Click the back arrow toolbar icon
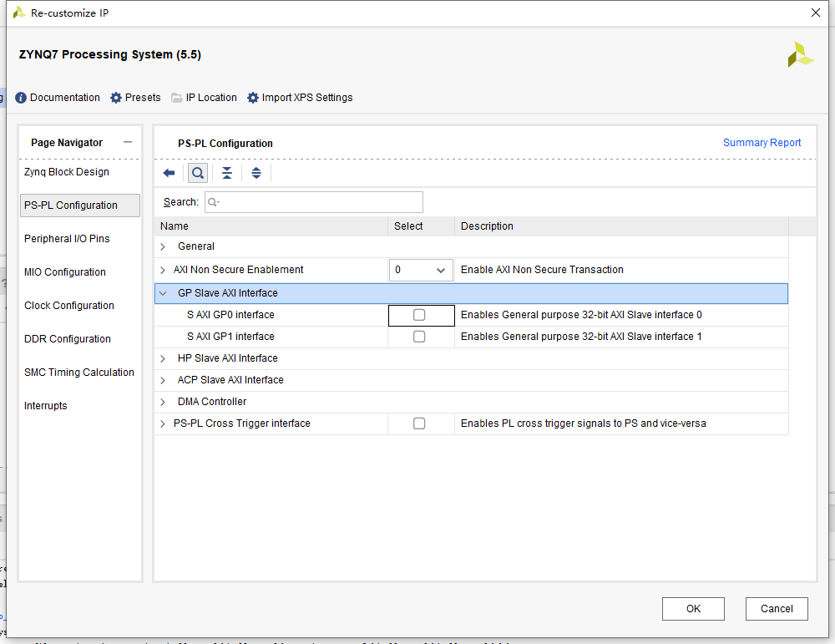 pos(169,173)
